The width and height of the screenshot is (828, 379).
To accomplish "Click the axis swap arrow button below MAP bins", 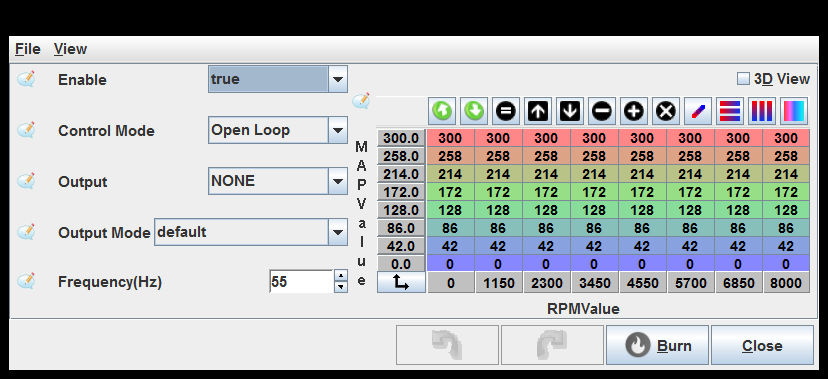I will tap(401, 283).
